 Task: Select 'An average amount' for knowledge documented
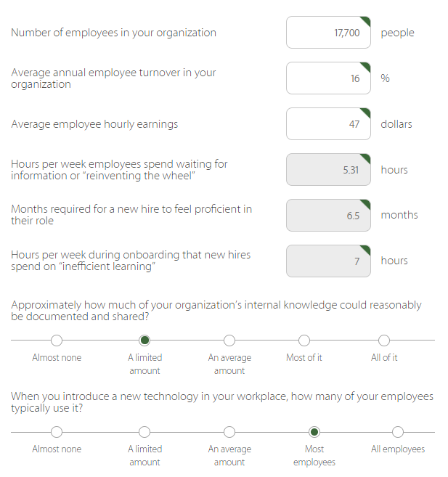[x=229, y=341]
